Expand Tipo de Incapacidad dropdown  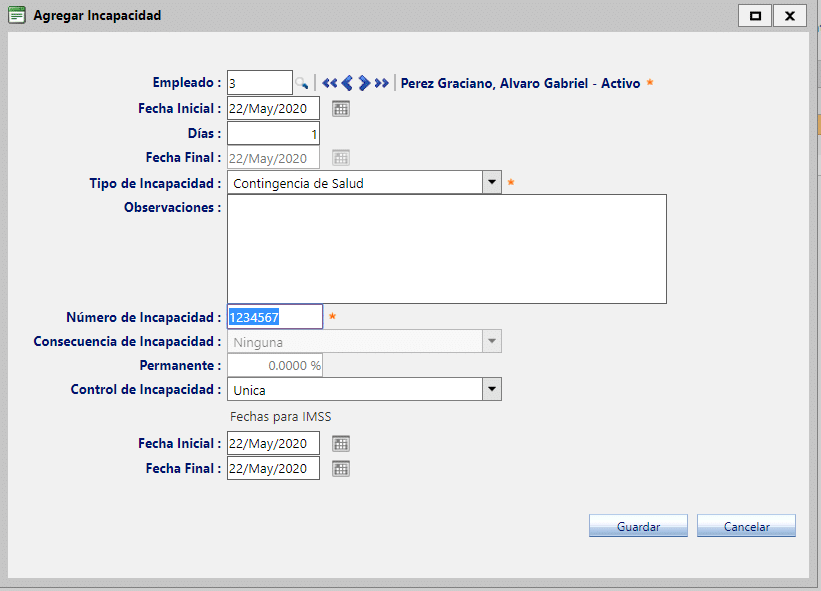(x=491, y=183)
